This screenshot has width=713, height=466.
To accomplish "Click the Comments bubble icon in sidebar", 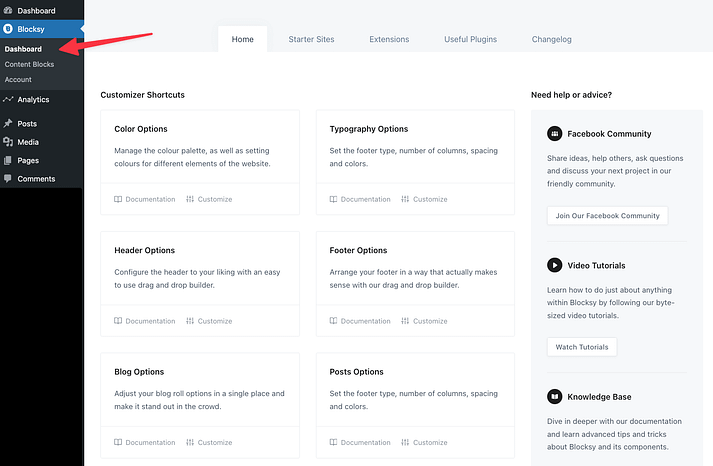I will [x=8, y=179].
